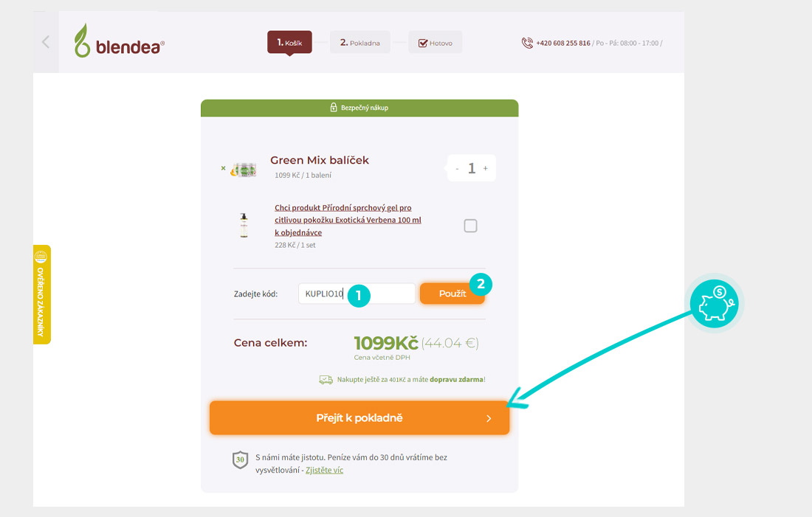The image size is (812, 517).
Task: Check the shower gel add-on checkbox
Action: [x=470, y=226]
